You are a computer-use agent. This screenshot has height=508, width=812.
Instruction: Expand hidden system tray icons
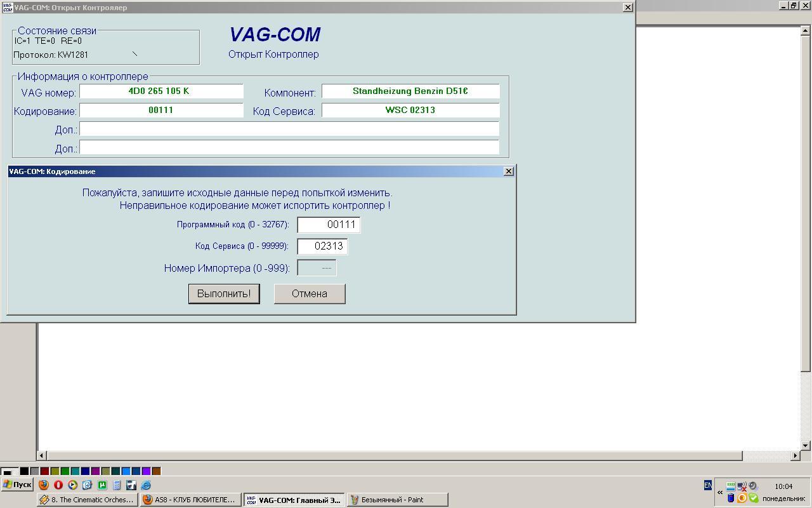720,492
